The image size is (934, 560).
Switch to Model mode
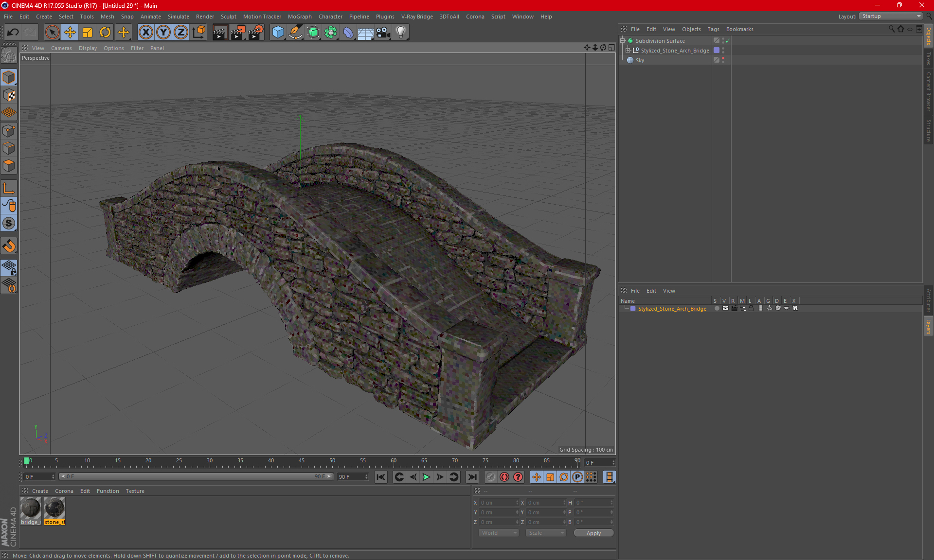[x=9, y=78]
